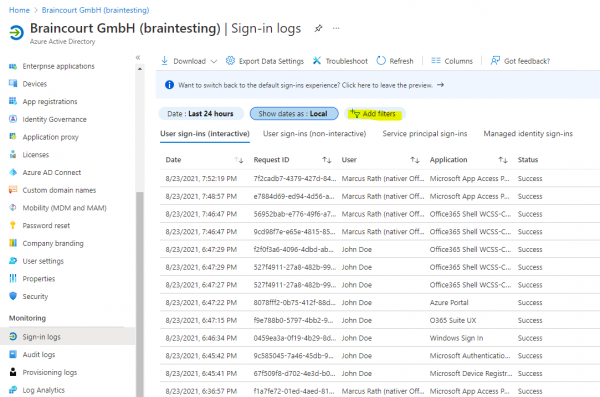
Task: Click the Provisioning logs icon
Action: (13, 372)
